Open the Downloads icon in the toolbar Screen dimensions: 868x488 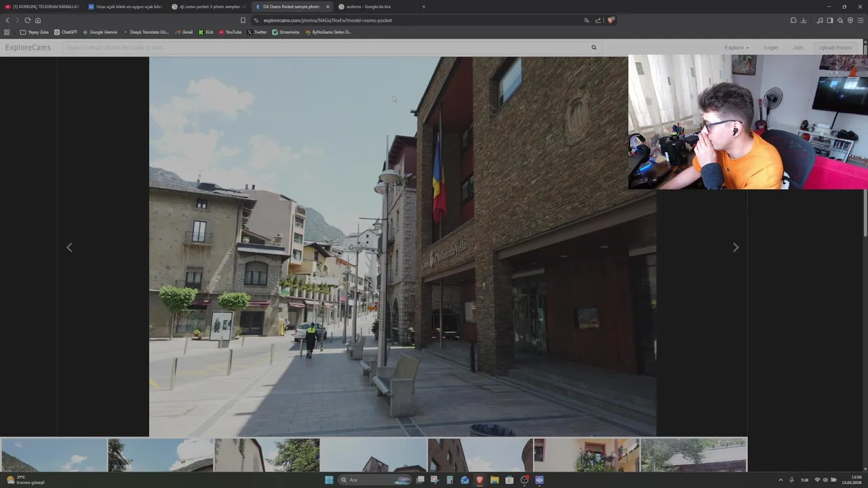coord(804,20)
